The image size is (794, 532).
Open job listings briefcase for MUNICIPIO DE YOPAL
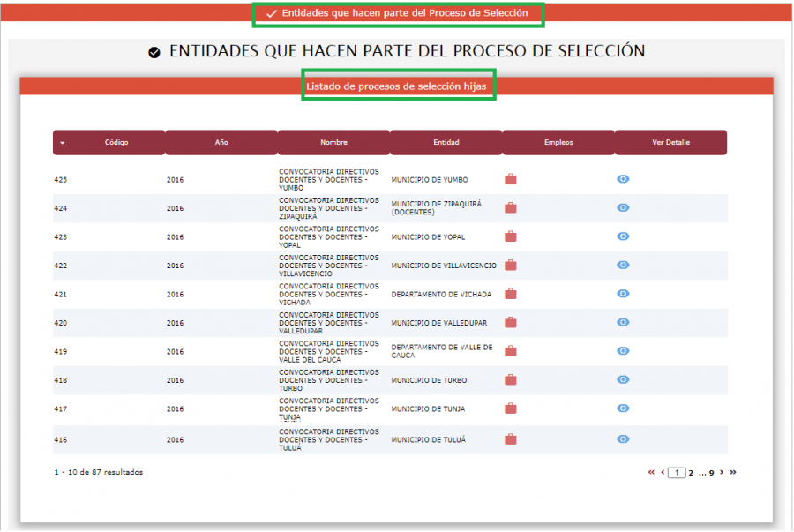pyautogui.click(x=510, y=236)
